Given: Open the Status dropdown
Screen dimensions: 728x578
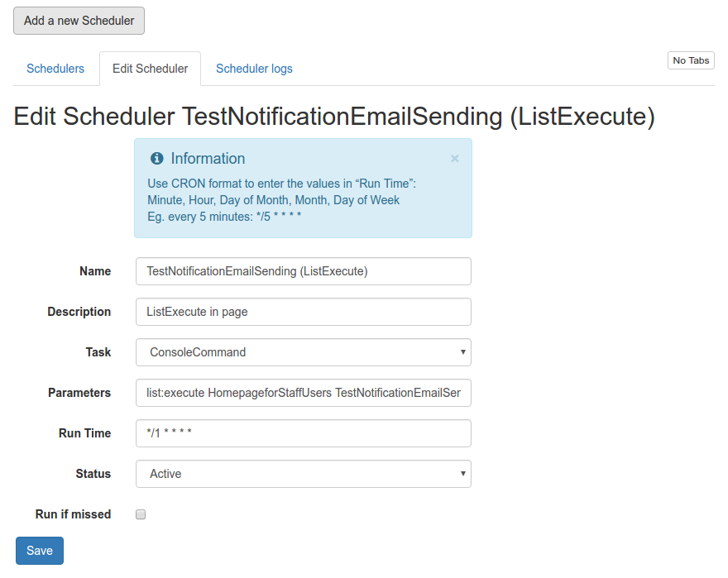Looking at the screenshot, I should [x=303, y=474].
